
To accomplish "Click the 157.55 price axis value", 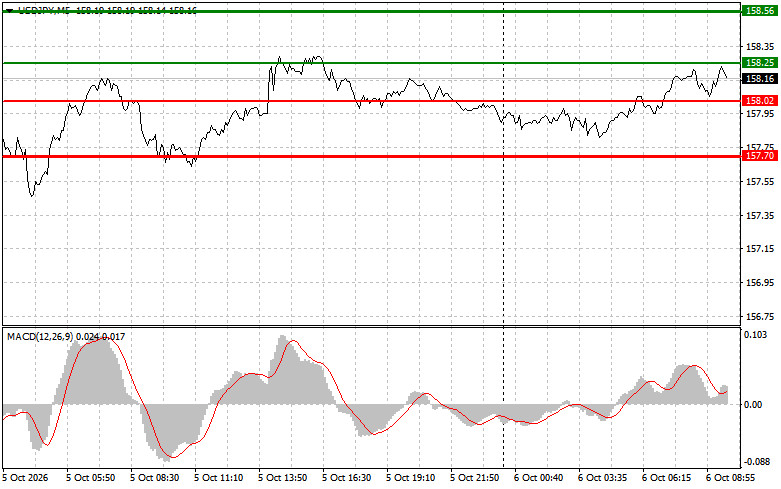I will pos(760,182).
